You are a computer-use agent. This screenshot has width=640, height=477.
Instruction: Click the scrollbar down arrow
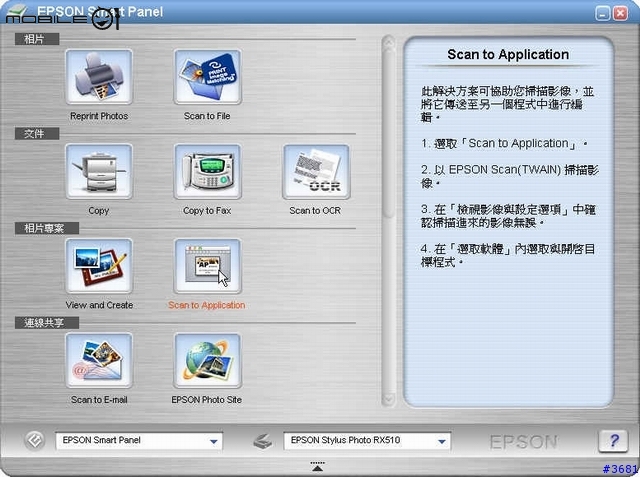click(x=388, y=399)
